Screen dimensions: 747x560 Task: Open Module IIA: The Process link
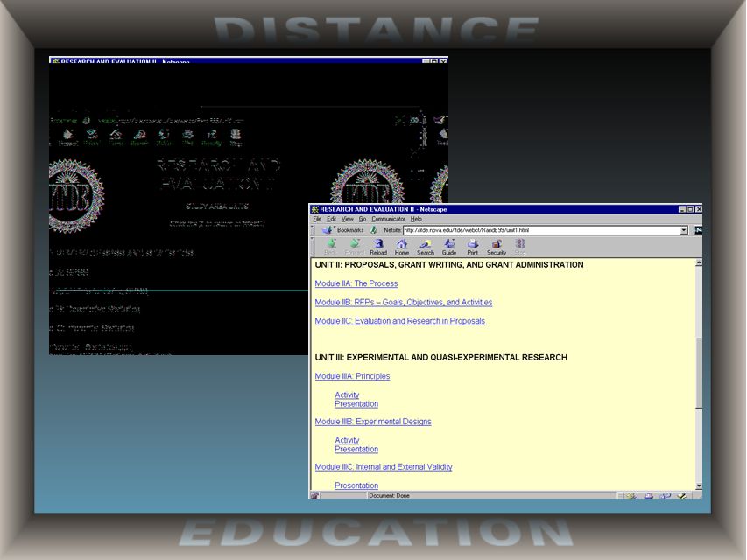point(356,283)
